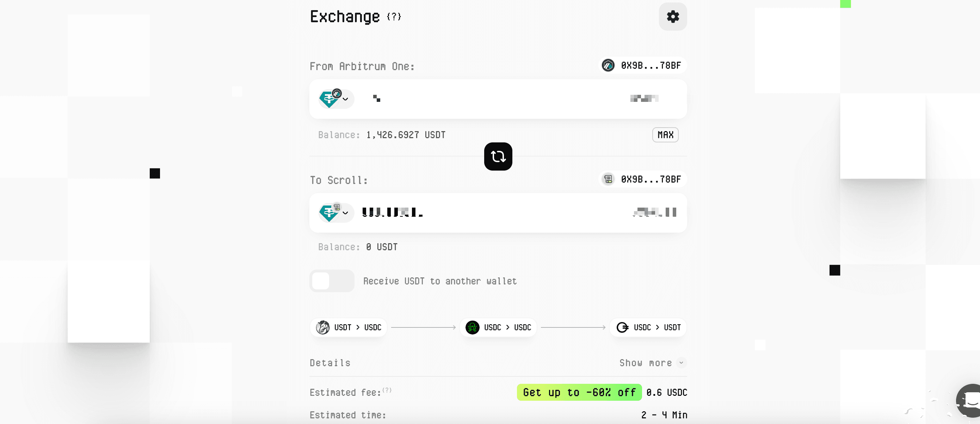Screen dimensions: 980x424
Task: Click the destination amount field
Action: (494, 213)
